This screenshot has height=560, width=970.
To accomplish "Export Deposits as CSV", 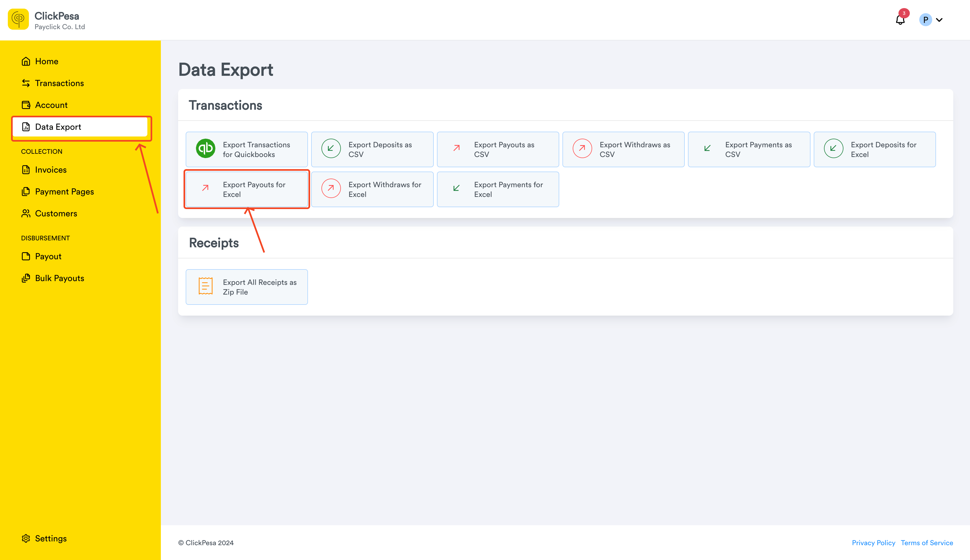I will pos(372,150).
